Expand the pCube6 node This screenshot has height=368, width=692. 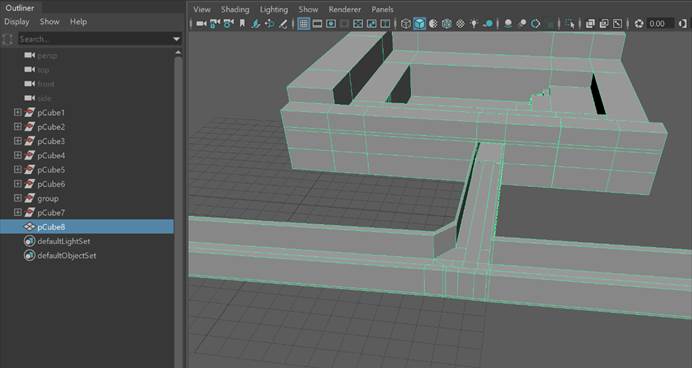click(18, 184)
